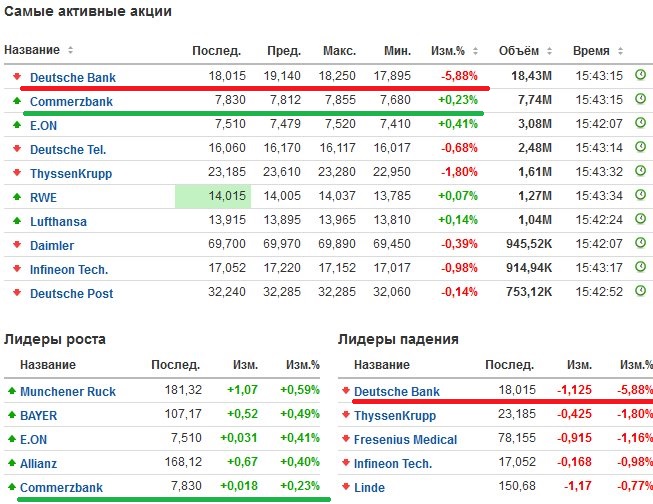
Task: Open Deutsche Bank link in most active table
Action: click(x=71, y=77)
